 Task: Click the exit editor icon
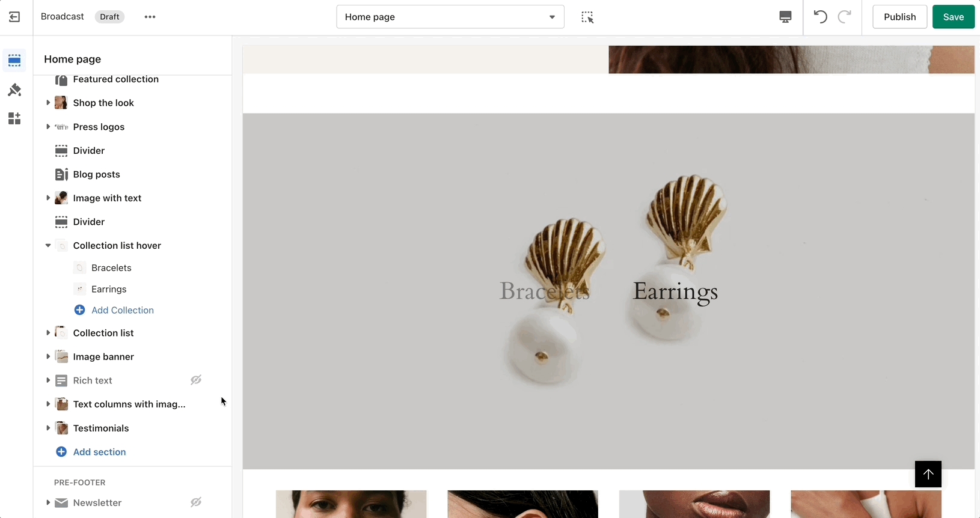[x=14, y=17]
